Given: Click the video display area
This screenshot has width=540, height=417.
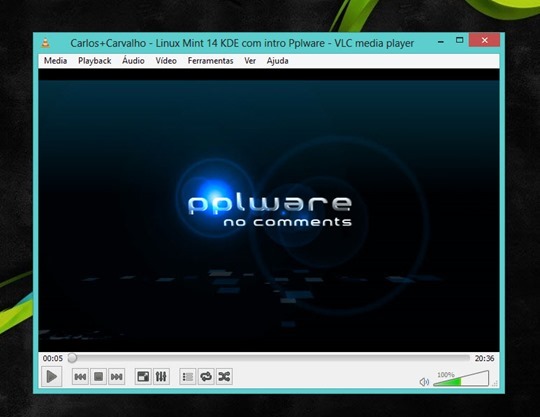Looking at the screenshot, I should (x=269, y=210).
